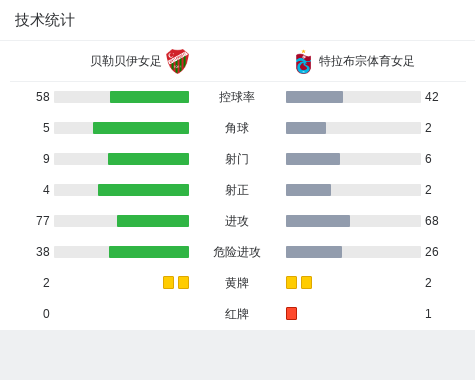Click the 危险进攻 stat label
The image size is (475, 380).
point(237,252)
